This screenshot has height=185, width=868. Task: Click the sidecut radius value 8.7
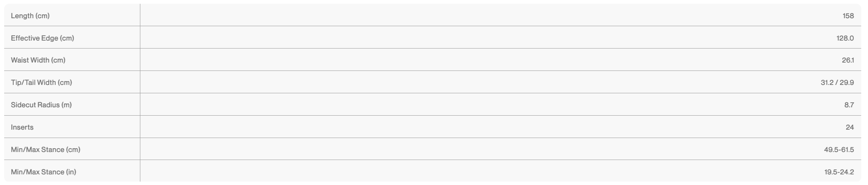[x=849, y=105]
